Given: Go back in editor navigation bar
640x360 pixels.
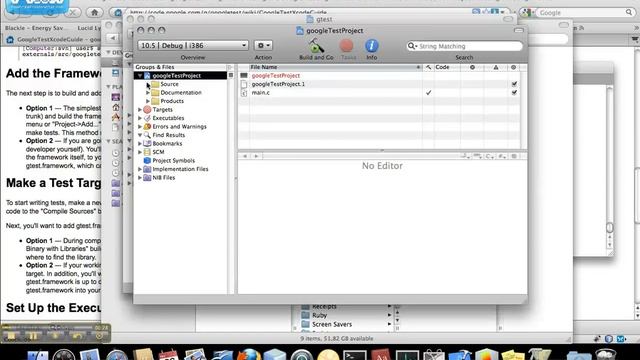Looking at the screenshot, I should 245,156.
